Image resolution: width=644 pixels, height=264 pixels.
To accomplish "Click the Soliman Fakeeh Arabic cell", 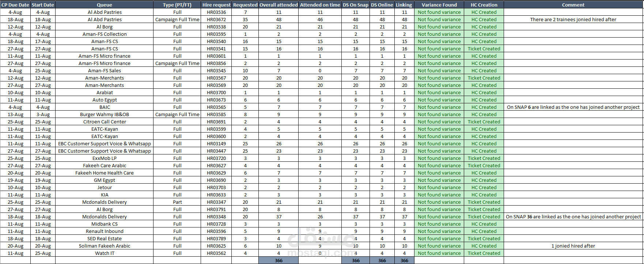I will (x=105, y=246).
